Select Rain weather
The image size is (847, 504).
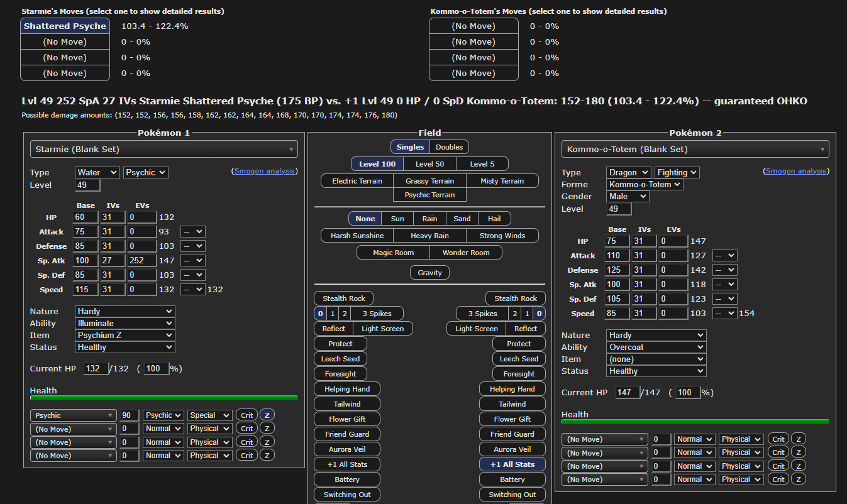click(x=429, y=219)
